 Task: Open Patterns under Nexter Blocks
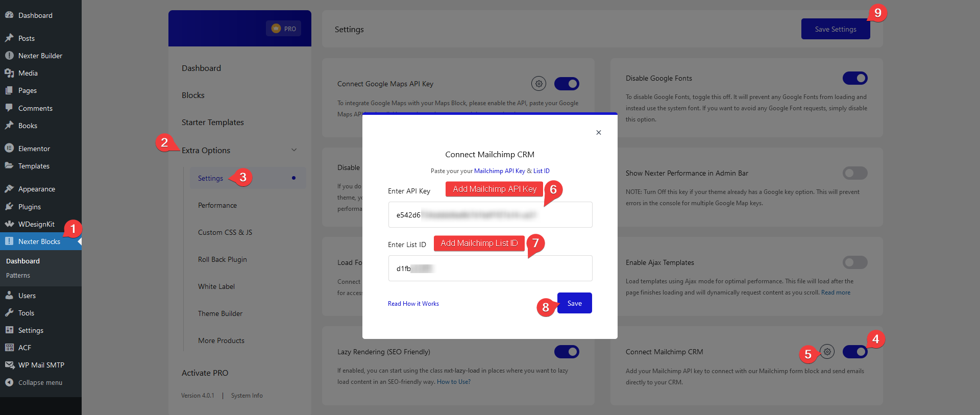point(18,275)
